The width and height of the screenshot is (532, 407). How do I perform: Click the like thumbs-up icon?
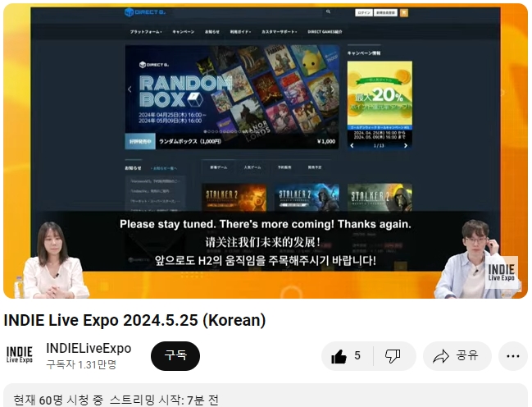click(339, 356)
